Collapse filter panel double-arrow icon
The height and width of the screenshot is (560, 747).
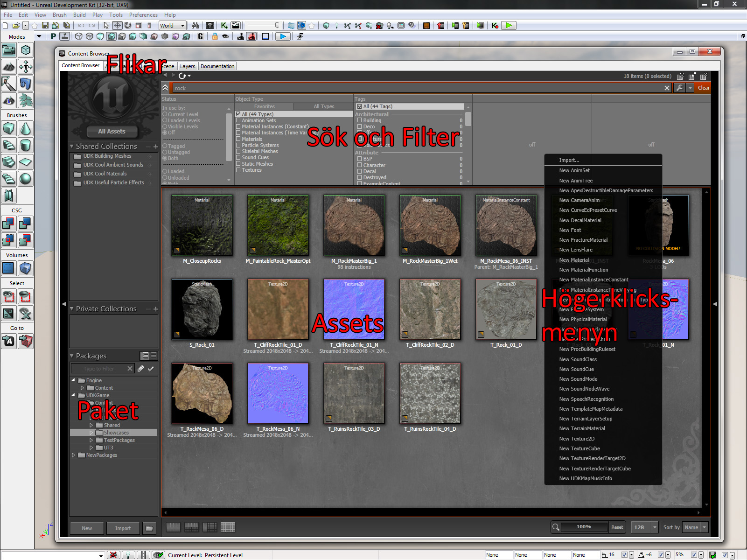click(x=165, y=88)
